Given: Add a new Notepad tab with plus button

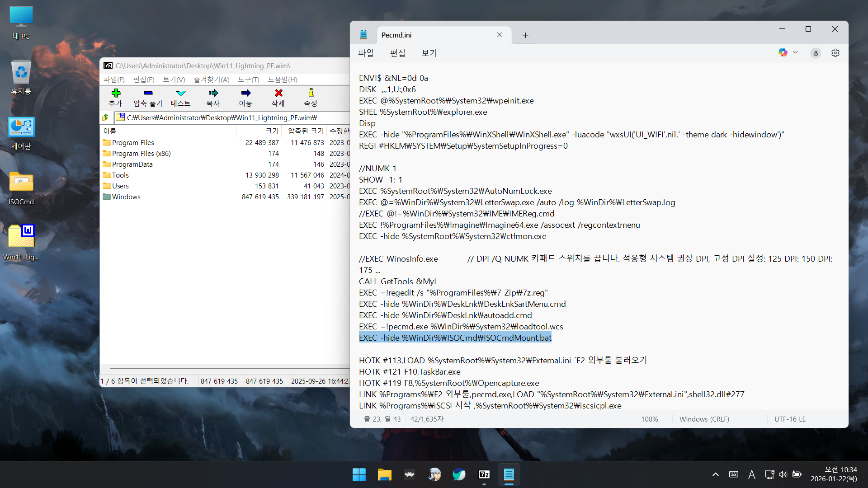Looking at the screenshot, I should point(525,35).
